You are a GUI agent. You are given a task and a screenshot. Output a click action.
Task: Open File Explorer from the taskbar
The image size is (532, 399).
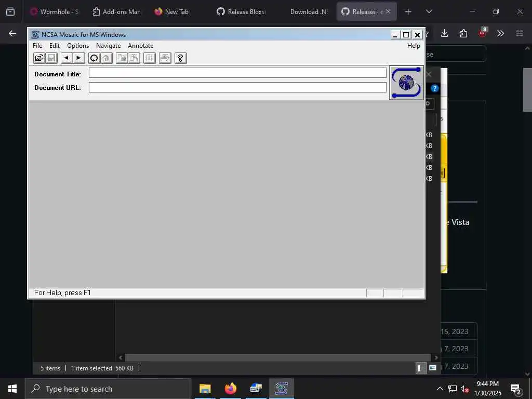(x=205, y=389)
